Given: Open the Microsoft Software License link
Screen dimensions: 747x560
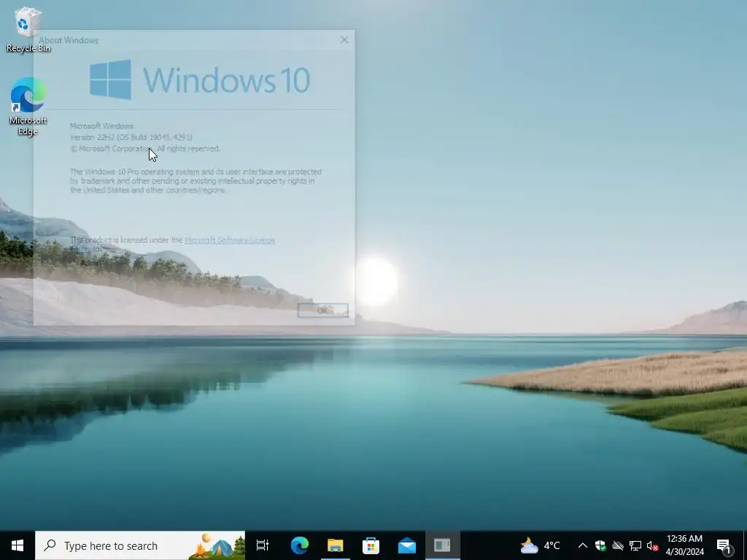Looking at the screenshot, I should [230, 240].
